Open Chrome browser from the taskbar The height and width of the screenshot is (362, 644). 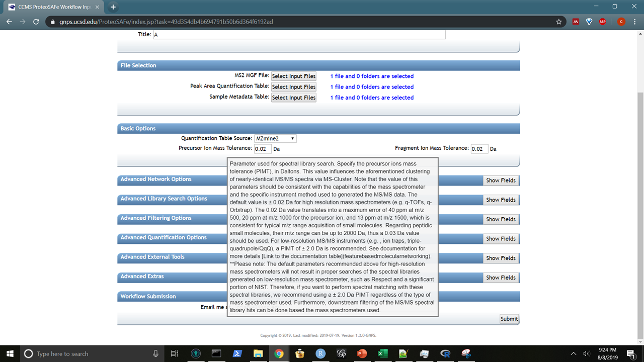point(279,353)
